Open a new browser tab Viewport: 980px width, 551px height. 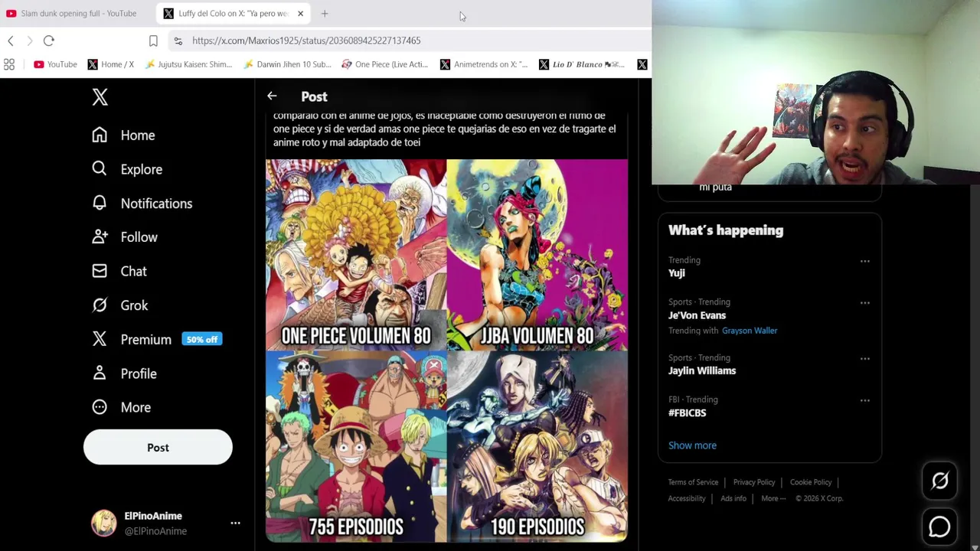point(325,13)
